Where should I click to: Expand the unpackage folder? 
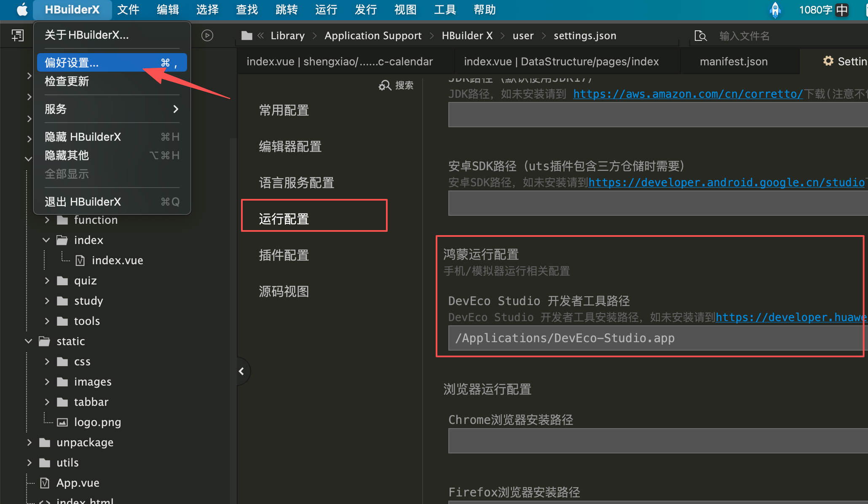[29, 442]
